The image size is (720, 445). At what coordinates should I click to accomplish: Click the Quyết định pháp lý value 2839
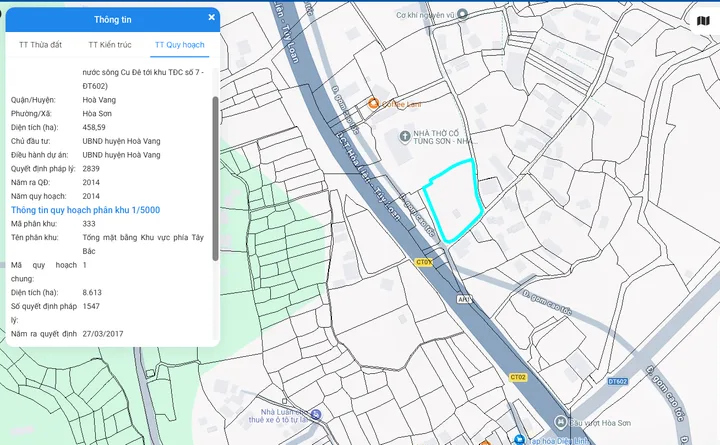[91, 169]
